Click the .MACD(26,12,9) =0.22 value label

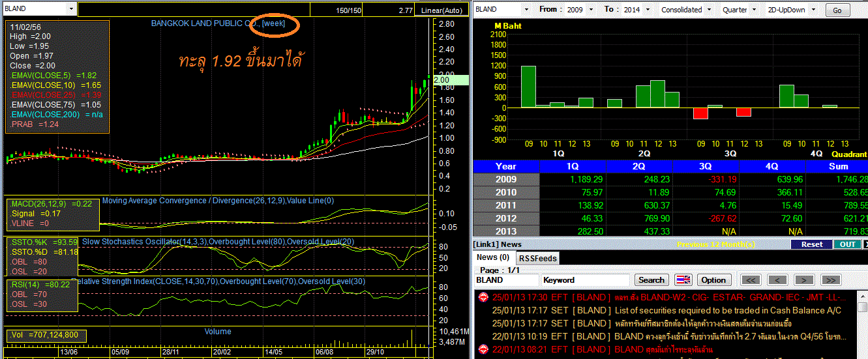click(51, 203)
